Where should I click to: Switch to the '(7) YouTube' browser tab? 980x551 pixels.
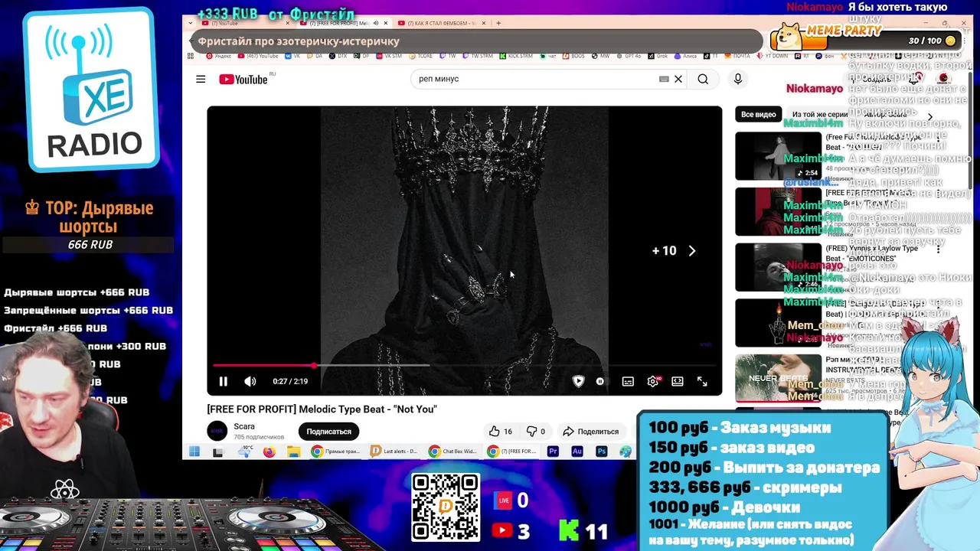point(245,23)
